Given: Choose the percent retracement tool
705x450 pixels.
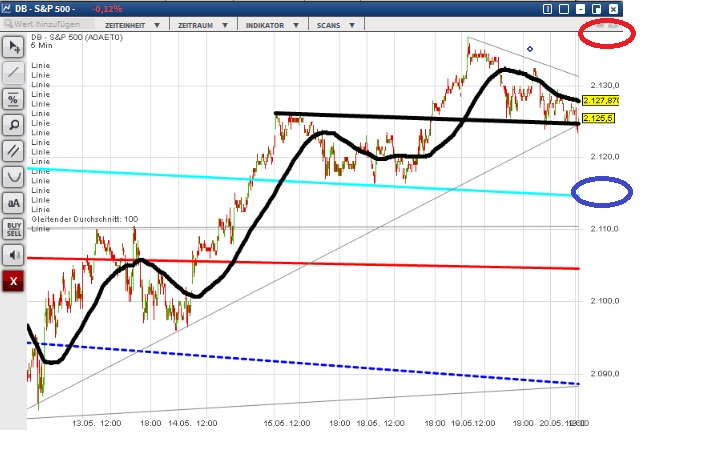Looking at the screenshot, I should pos(13,99).
